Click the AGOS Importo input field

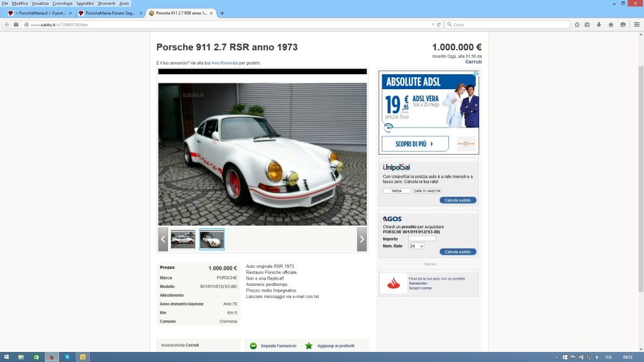tap(422, 238)
